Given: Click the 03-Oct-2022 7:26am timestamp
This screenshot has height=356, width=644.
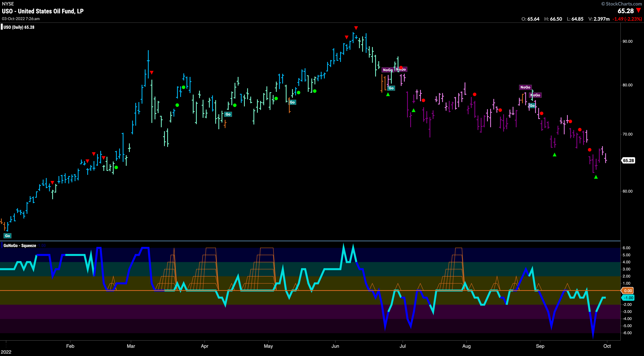Looking at the screenshot, I should 21,19.
